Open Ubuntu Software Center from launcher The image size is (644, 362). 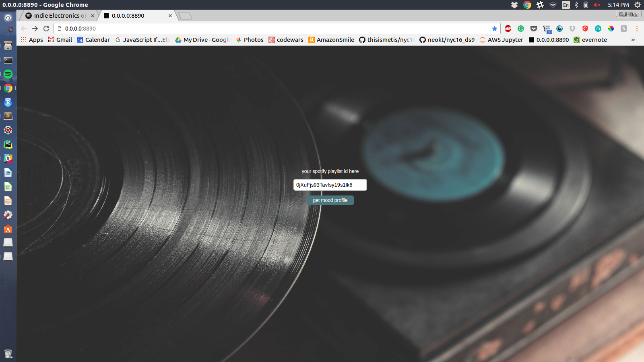(8, 229)
